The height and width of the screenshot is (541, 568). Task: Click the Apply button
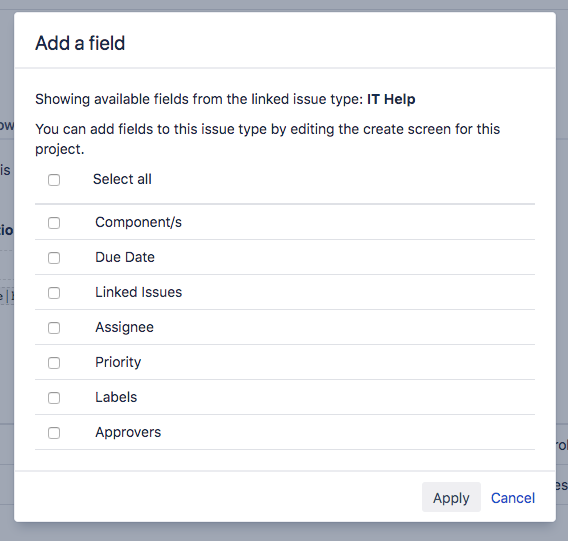451,497
